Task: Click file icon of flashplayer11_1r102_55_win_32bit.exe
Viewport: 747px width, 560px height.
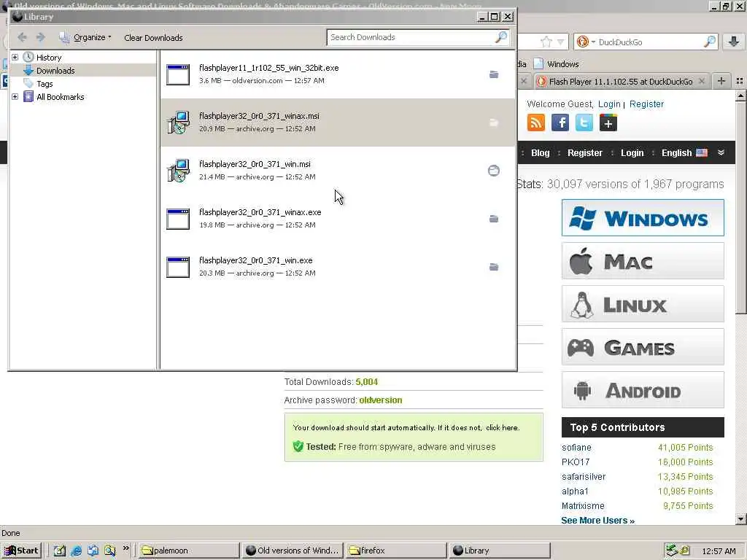Action: click(x=178, y=75)
